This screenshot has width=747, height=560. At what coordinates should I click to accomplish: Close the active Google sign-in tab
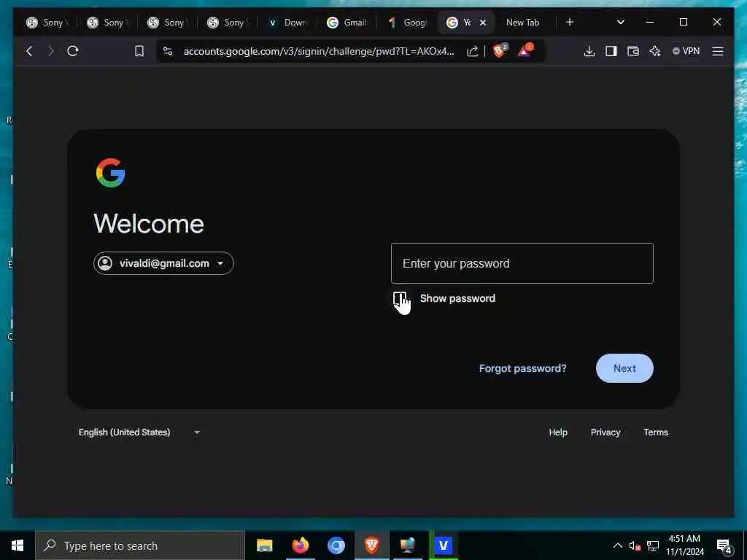(x=483, y=23)
